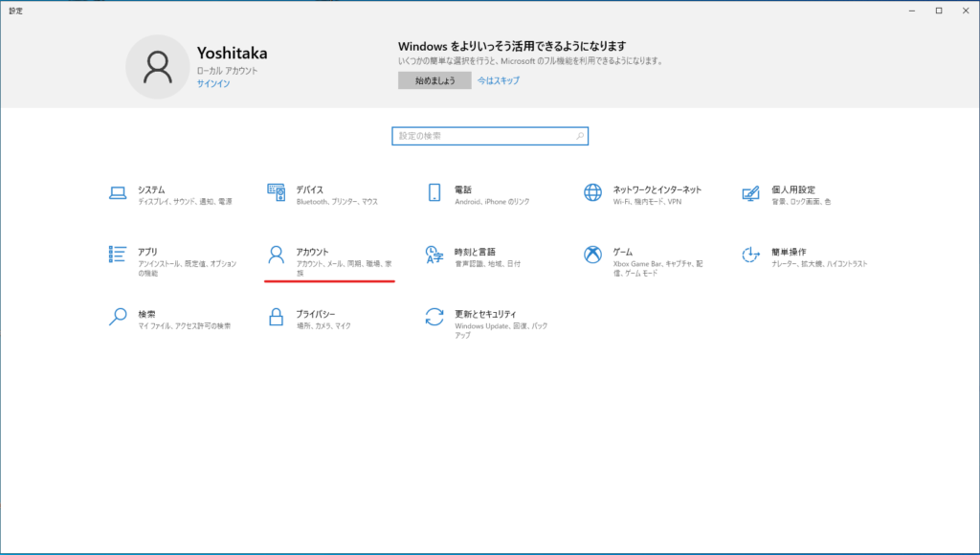Select the 検索 category title text
The width and height of the screenshot is (980, 555).
point(146,315)
